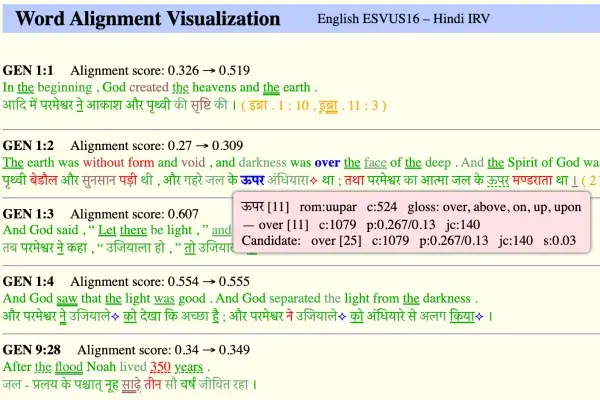Click "rom:uupar" in the pink tooltip
The image size is (600, 400).
pyautogui.click(x=328, y=207)
